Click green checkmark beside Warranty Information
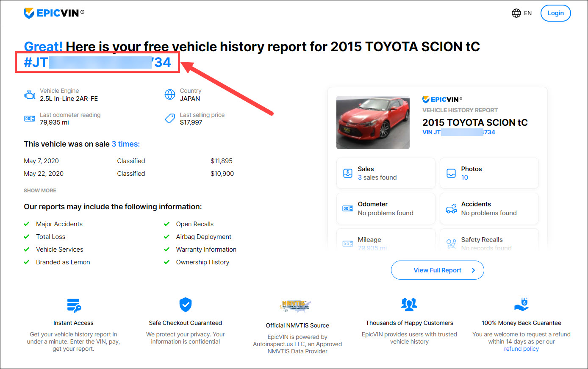 tap(167, 250)
